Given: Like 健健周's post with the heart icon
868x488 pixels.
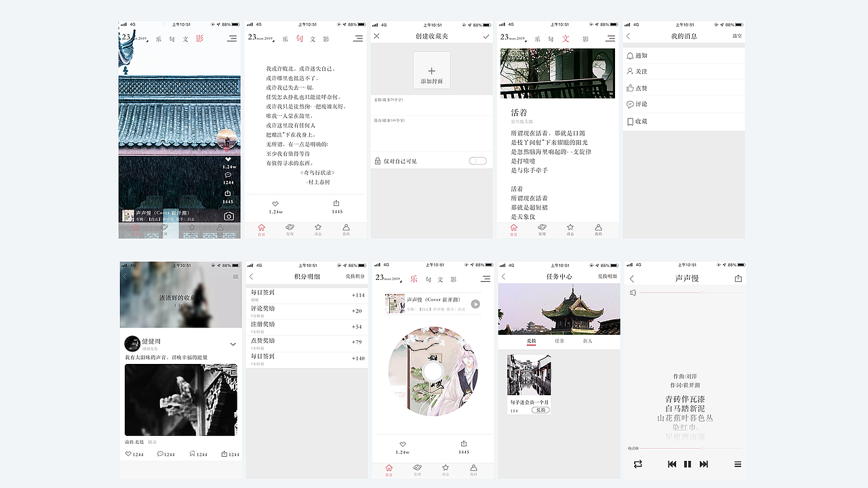Looking at the screenshot, I should (129, 454).
